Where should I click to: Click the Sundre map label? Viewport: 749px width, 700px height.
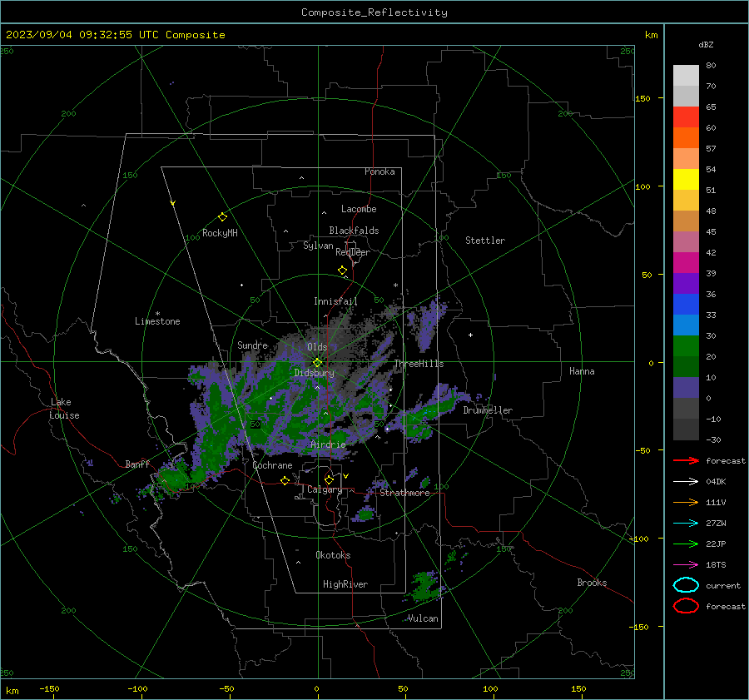[x=253, y=345]
